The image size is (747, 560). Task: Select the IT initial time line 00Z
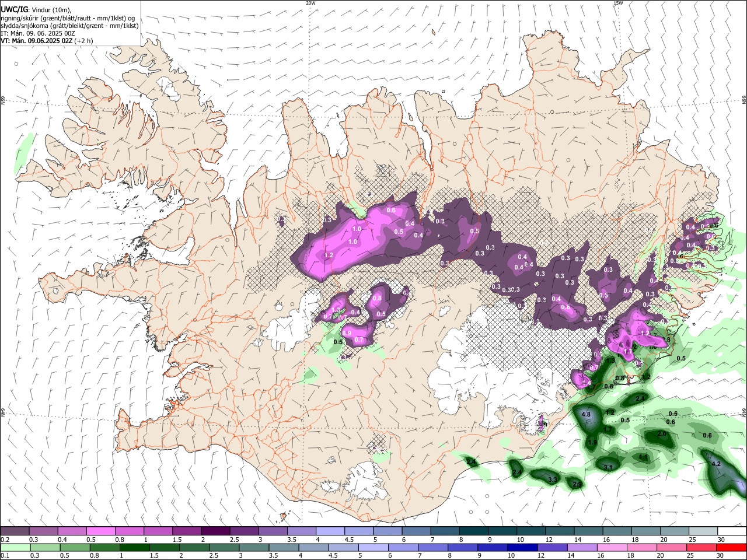pos(38,33)
